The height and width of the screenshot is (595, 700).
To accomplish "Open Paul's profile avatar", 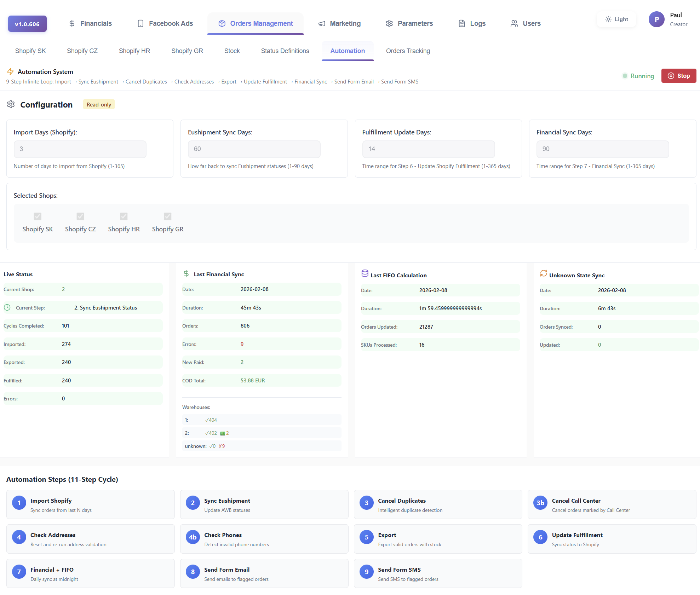I will coord(656,19).
